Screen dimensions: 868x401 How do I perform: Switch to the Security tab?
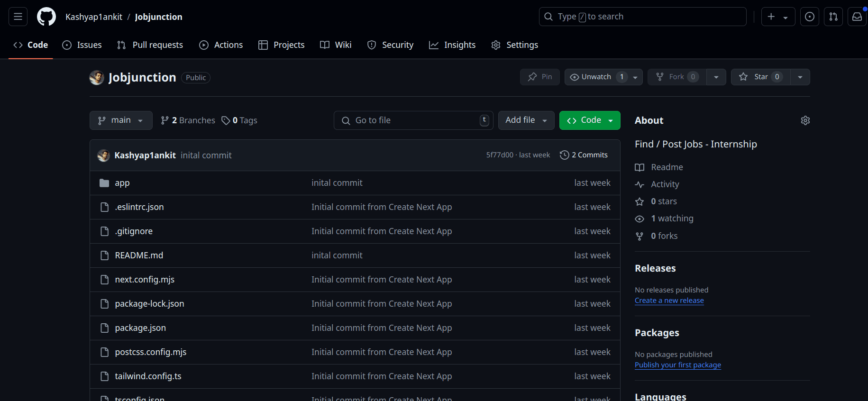[x=390, y=45]
